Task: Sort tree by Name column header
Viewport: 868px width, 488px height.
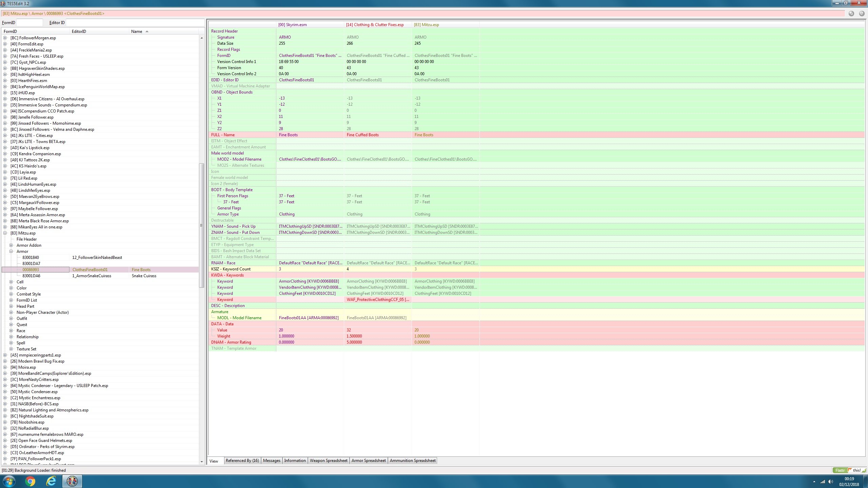Action: pos(164,32)
